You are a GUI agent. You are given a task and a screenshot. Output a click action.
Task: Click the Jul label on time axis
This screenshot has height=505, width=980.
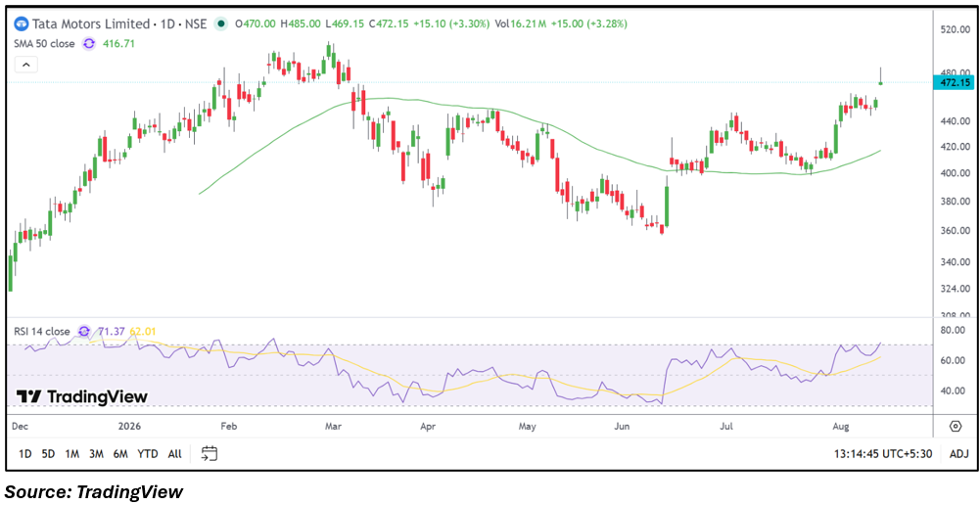[726, 427]
